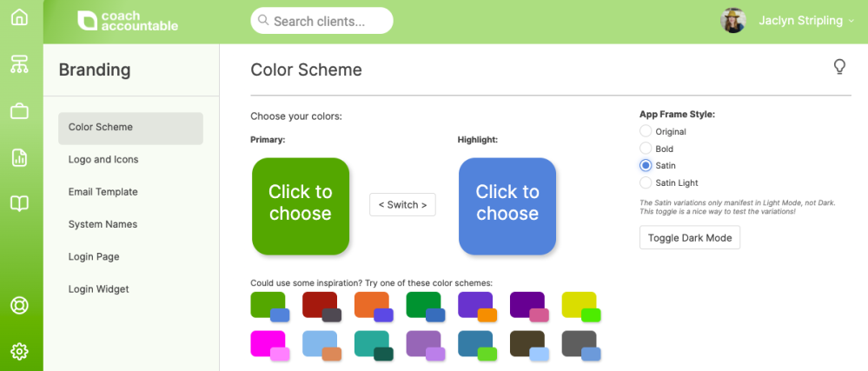
Task: Open the Email Template section
Action: (103, 192)
